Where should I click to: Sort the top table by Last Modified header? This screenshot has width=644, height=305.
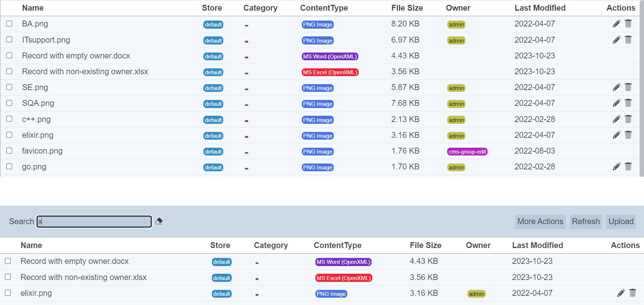click(x=540, y=8)
